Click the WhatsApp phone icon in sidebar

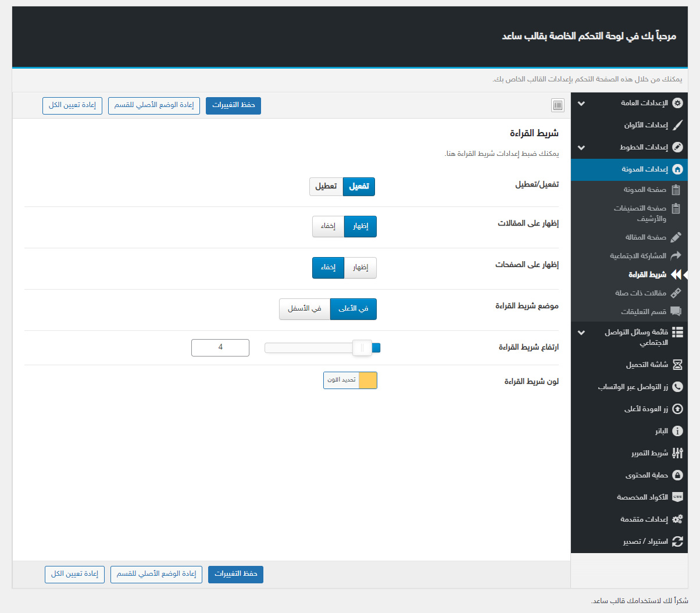click(677, 387)
